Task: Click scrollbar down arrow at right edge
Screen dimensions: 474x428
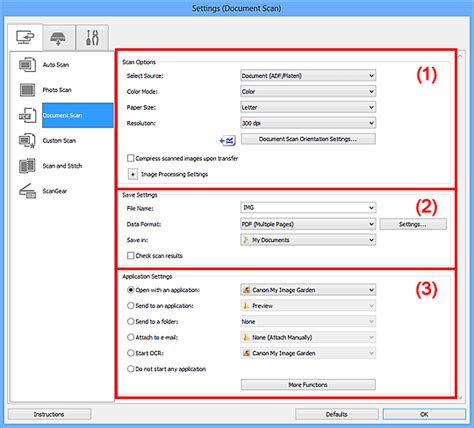Action: [460, 397]
